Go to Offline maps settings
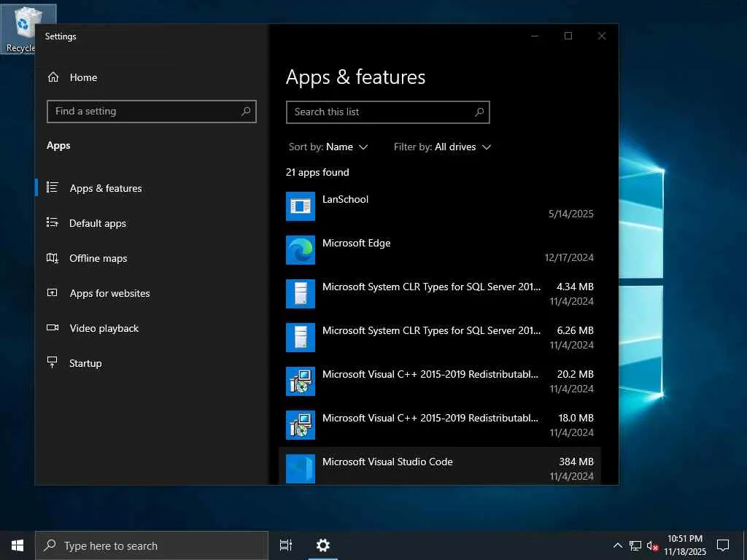The image size is (747, 560). coord(98,258)
